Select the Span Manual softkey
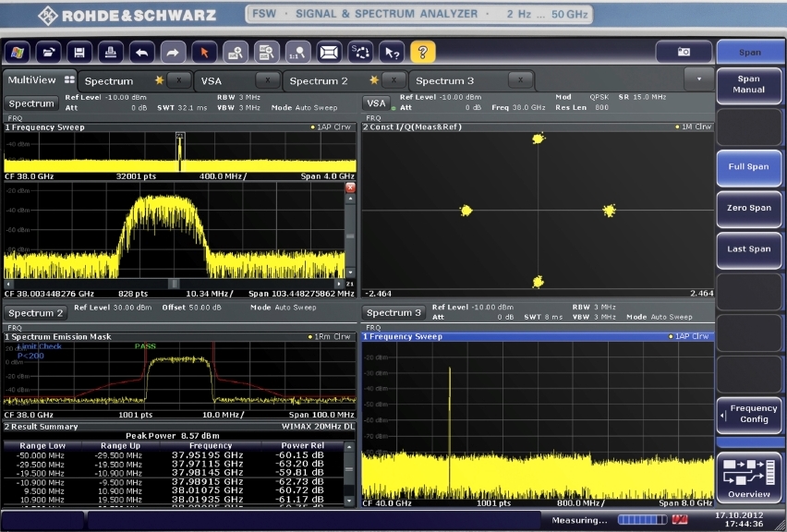The width and height of the screenshot is (787, 532). point(748,85)
